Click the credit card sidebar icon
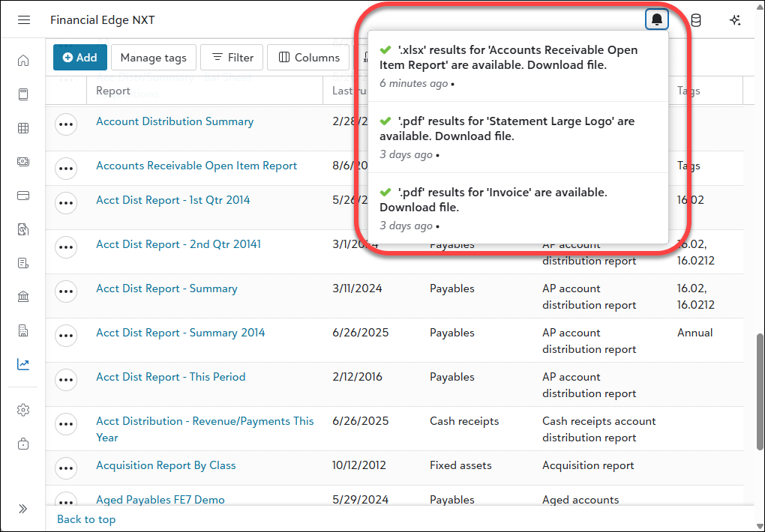Screen dimensions: 765x532 (23, 196)
